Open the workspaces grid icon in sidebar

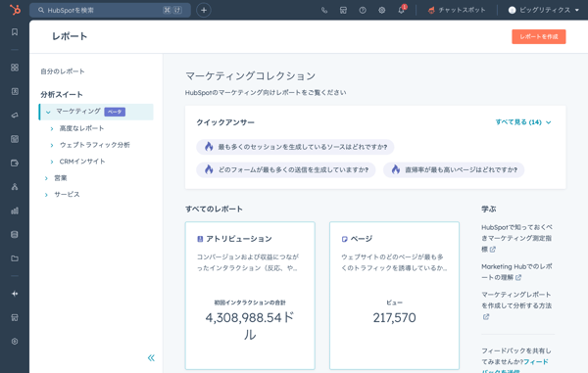(15, 68)
